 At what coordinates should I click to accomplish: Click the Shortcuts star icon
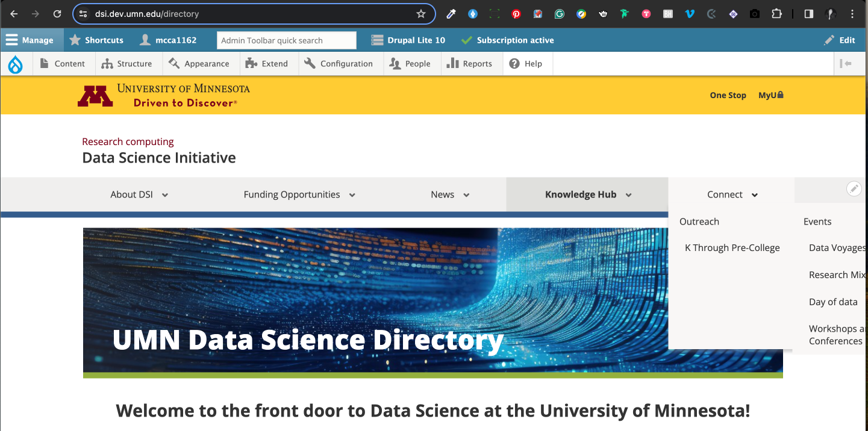coord(75,40)
